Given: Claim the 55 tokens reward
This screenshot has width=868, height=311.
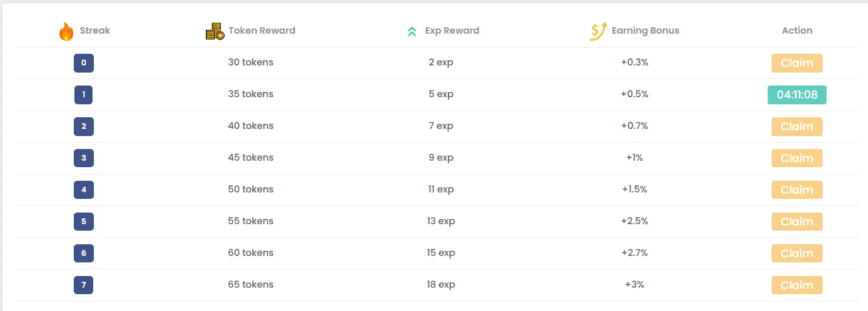Looking at the screenshot, I should pos(797,222).
